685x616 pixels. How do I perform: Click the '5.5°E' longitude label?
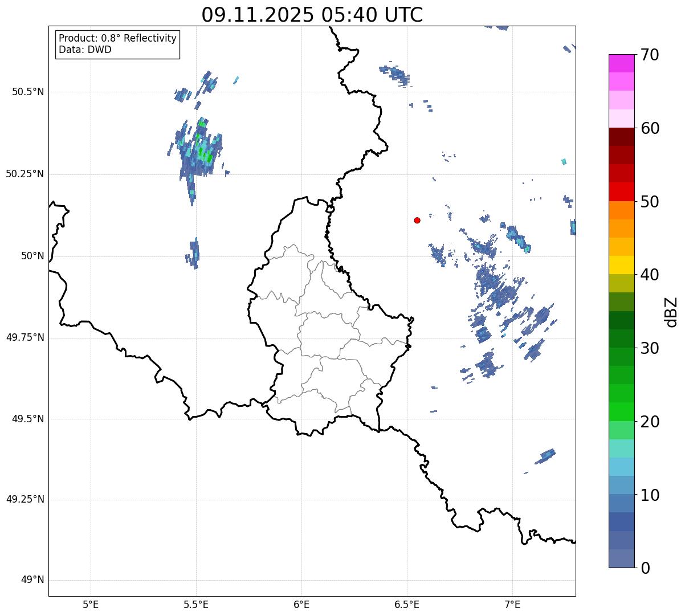tap(196, 605)
